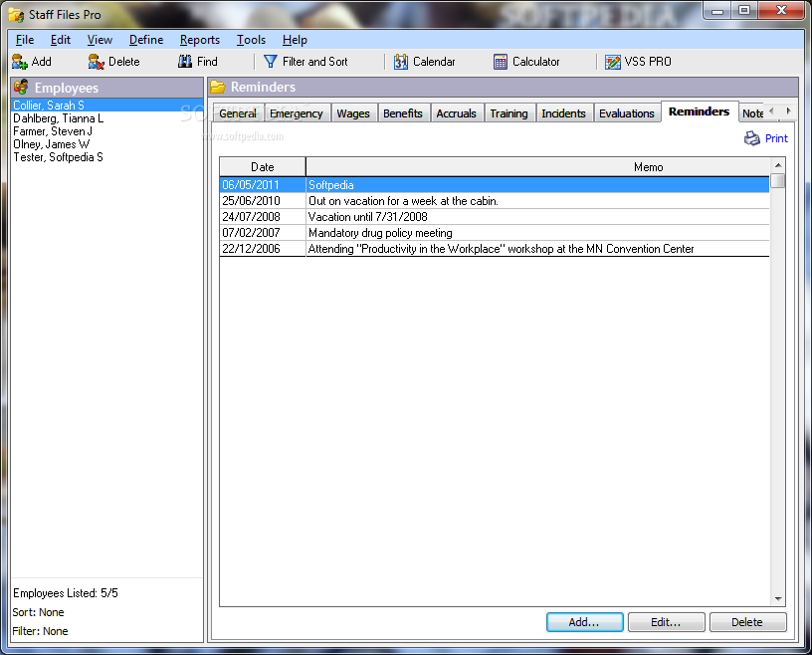Open the File menu

[25, 40]
